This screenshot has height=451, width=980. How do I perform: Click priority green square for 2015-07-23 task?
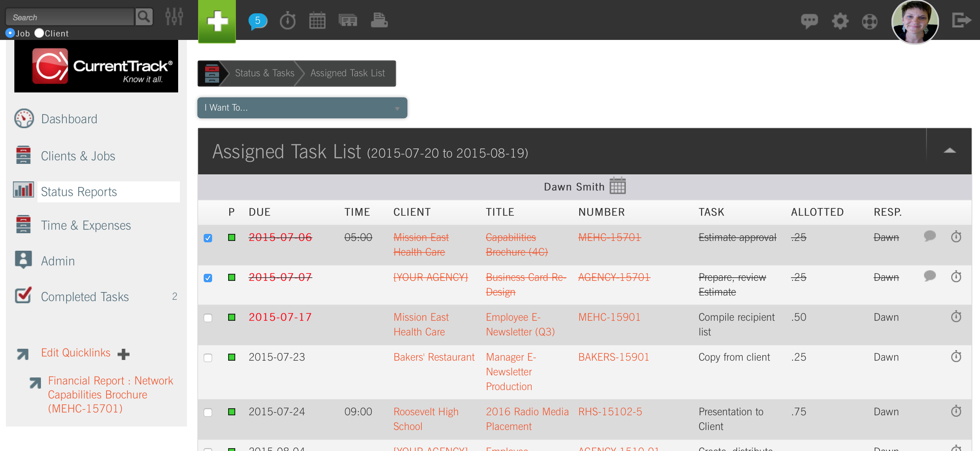[x=232, y=357]
